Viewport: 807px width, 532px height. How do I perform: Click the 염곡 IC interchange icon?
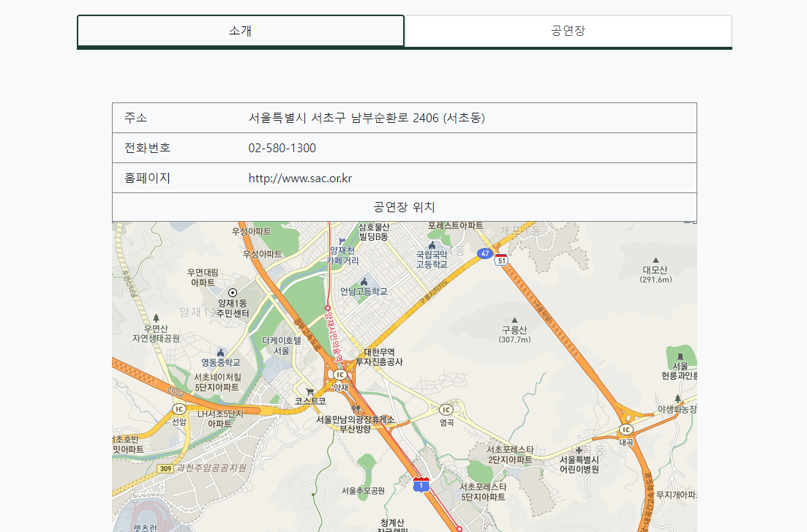pos(446,410)
